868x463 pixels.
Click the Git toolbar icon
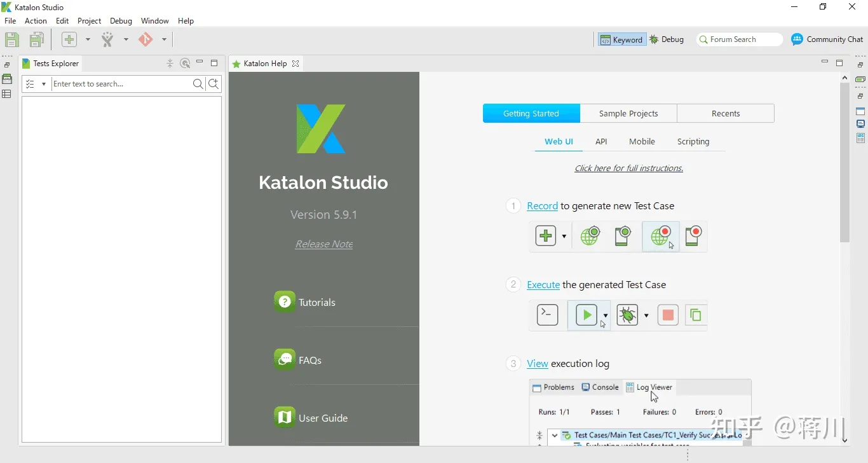point(146,39)
